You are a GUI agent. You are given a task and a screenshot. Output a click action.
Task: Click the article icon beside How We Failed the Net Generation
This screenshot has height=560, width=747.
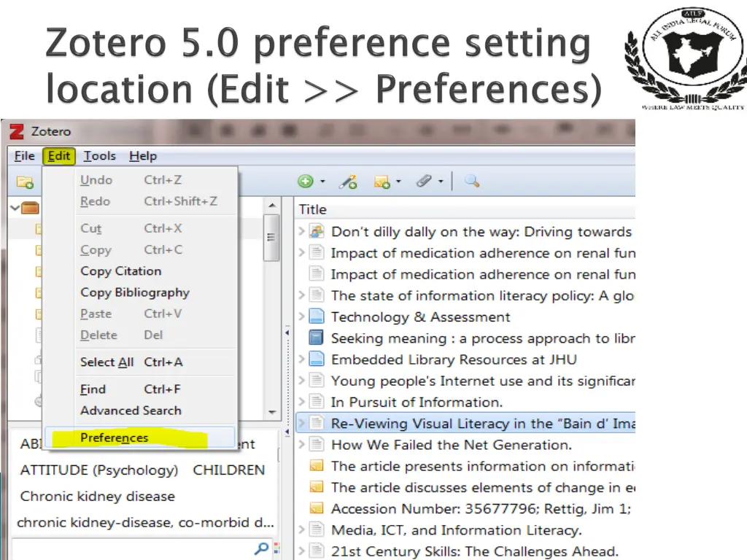point(317,444)
